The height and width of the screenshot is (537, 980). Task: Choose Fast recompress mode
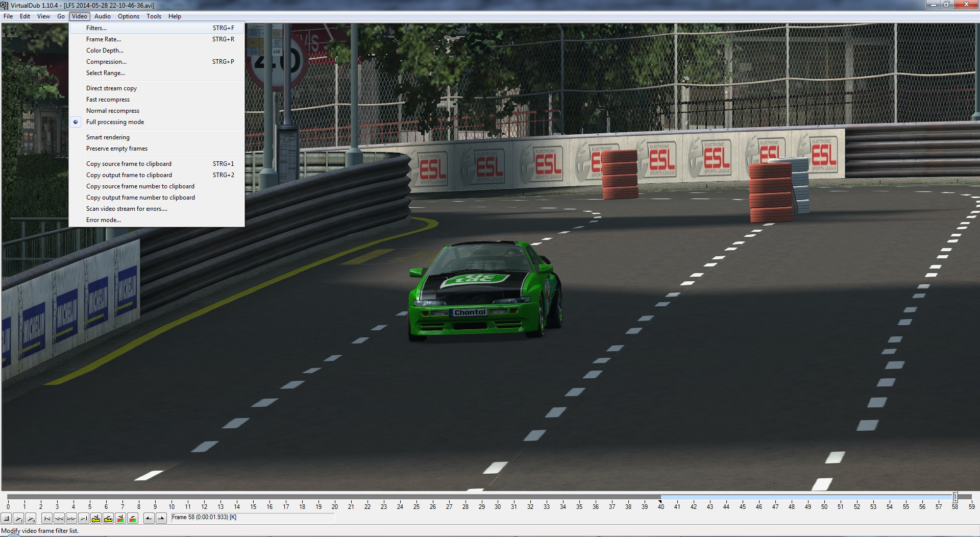[x=108, y=100]
